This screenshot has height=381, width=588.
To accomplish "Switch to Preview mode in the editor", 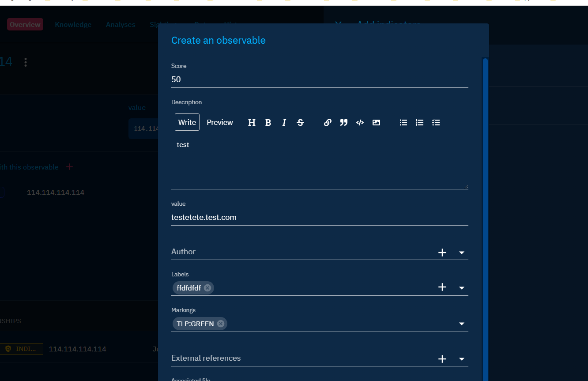I will click(x=219, y=122).
